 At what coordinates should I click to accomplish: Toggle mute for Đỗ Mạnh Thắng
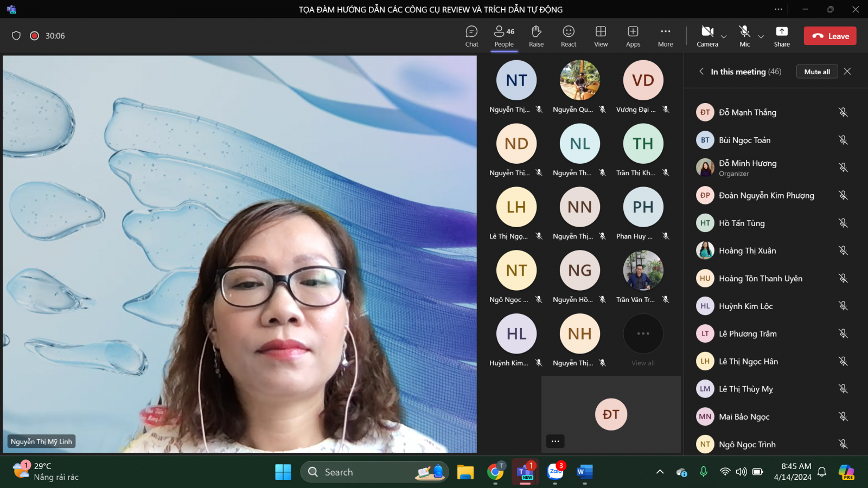843,112
